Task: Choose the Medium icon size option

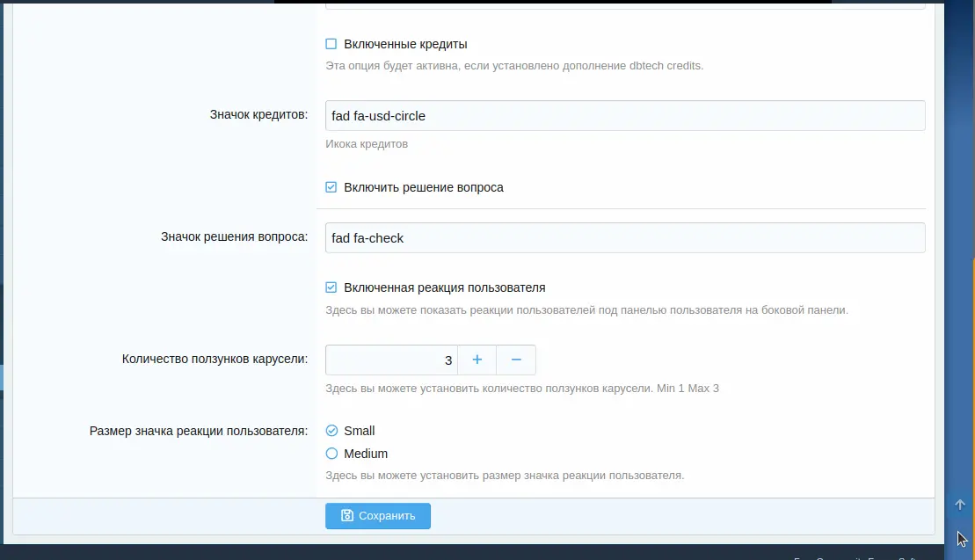Action: (x=331, y=454)
